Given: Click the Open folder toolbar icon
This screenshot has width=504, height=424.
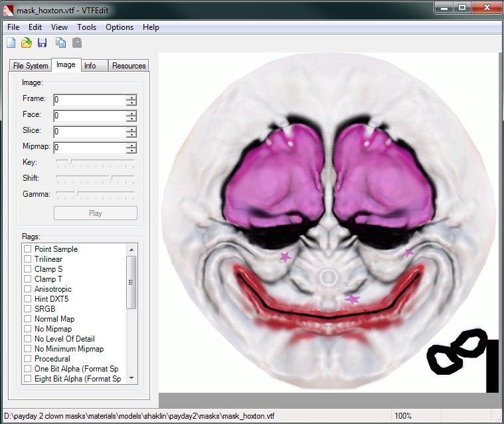Looking at the screenshot, I should point(27,43).
